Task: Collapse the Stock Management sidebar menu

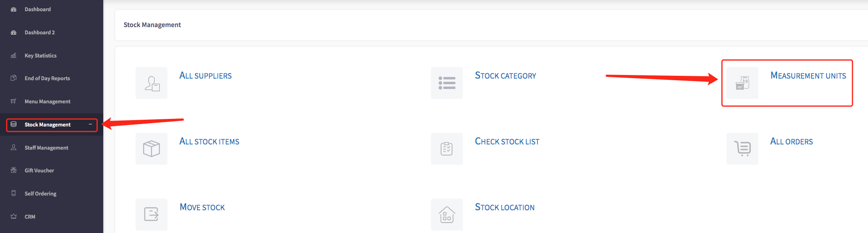Action: pyautogui.click(x=90, y=124)
